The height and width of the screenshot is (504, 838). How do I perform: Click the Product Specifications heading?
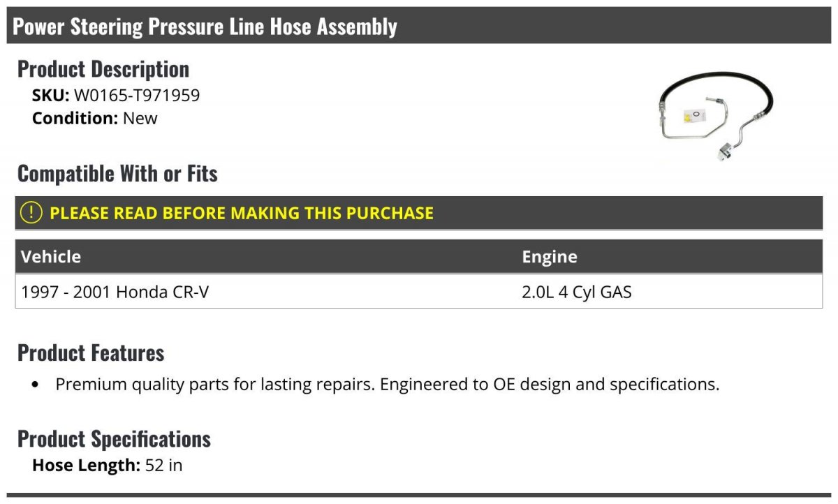pyautogui.click(x=114, y=438)
